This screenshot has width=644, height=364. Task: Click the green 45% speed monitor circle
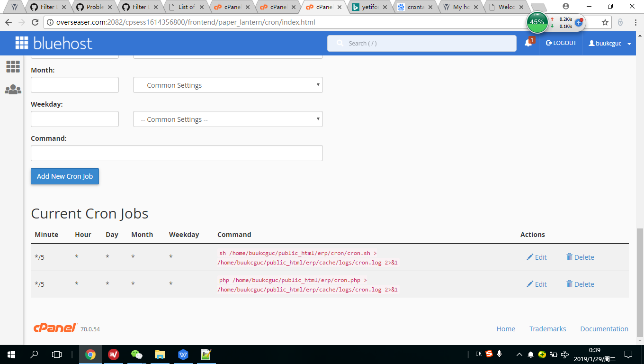coord(537,22)
